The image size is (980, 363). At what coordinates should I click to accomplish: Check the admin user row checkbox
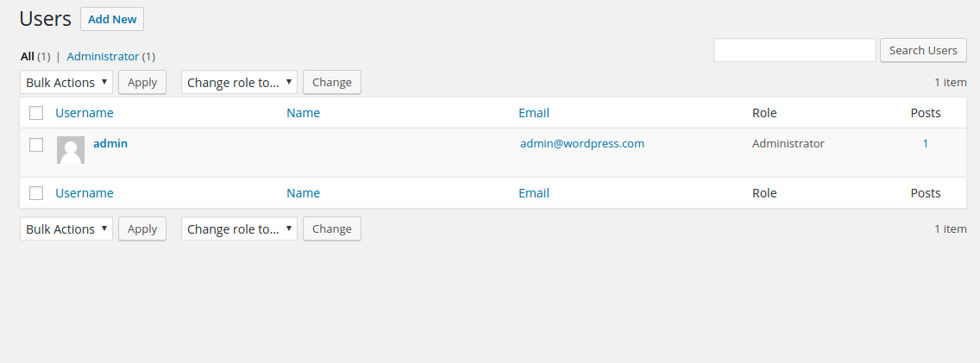(36, 145)
